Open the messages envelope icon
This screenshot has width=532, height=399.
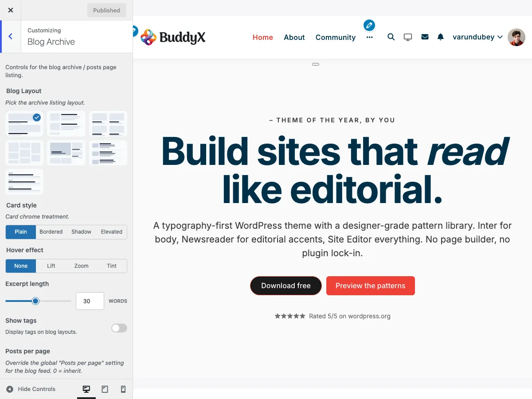pyautogui.click(x=425, y=37)
